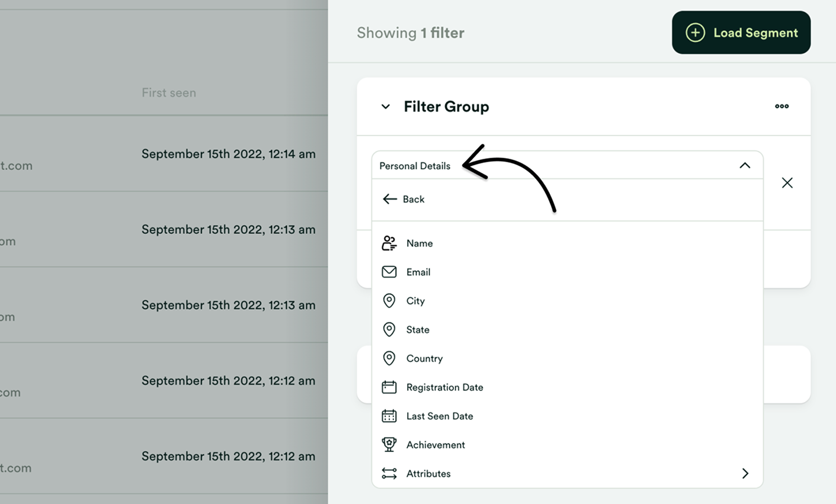The height and width of the screenshot is (504, 836).
Task: Click the Load Segment button
Action: pyautogui.click(x=741, y=33)
